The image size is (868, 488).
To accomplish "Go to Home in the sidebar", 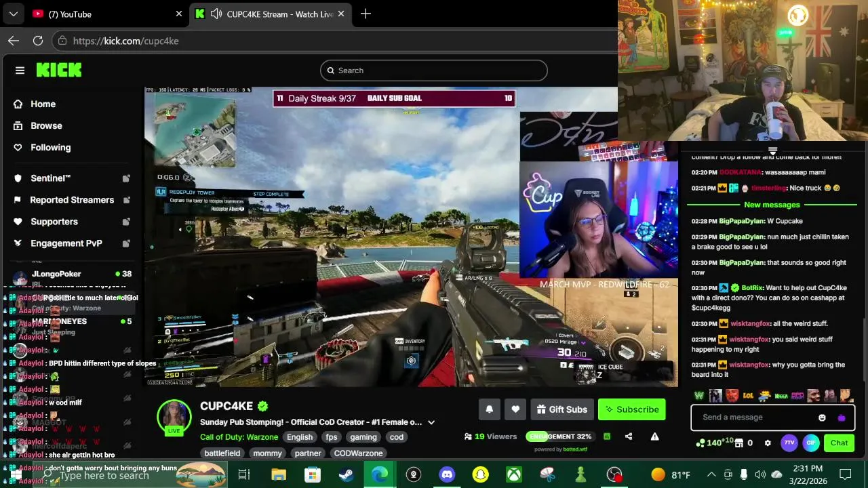I will (43, 104).
